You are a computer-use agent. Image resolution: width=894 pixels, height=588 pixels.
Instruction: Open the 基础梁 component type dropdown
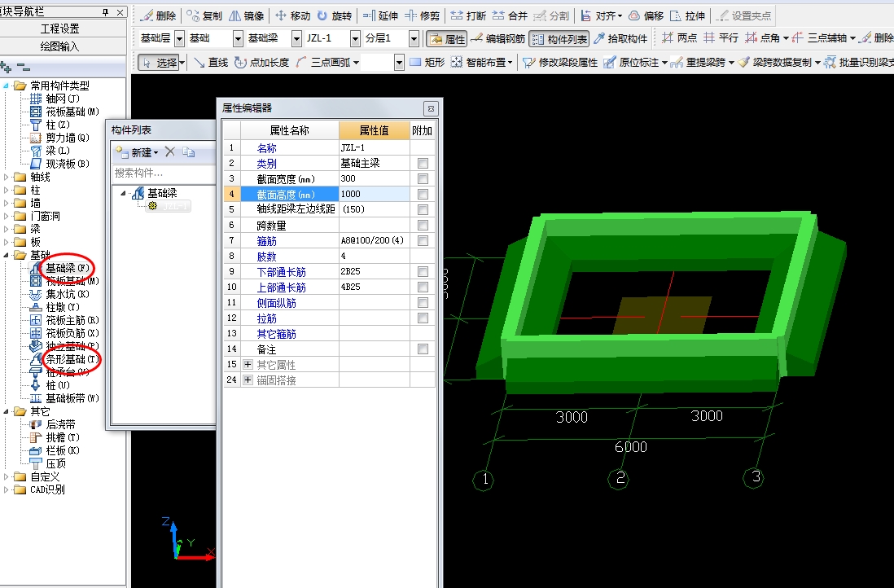pyautogui.click(x=296, y=39)
